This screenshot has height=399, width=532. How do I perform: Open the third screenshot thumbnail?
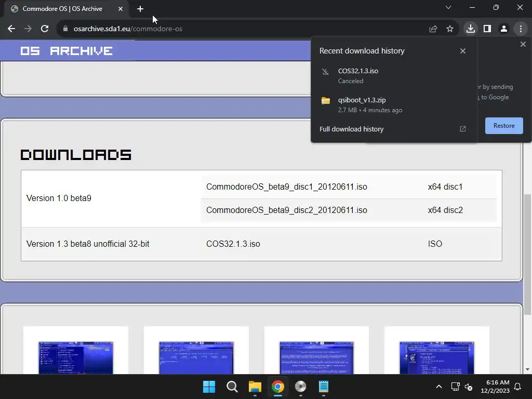316,357
